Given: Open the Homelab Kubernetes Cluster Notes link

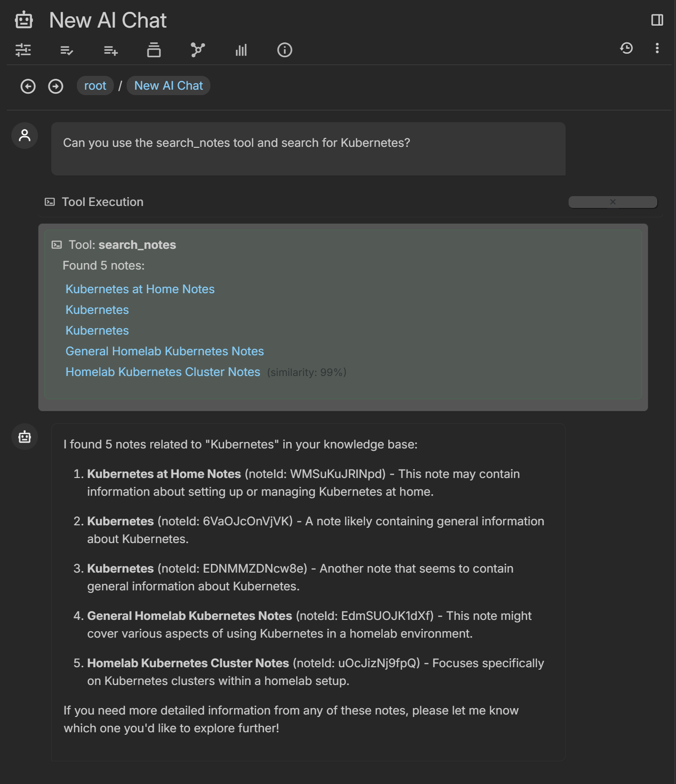Looking at the screenshot, I should point(163,372).
